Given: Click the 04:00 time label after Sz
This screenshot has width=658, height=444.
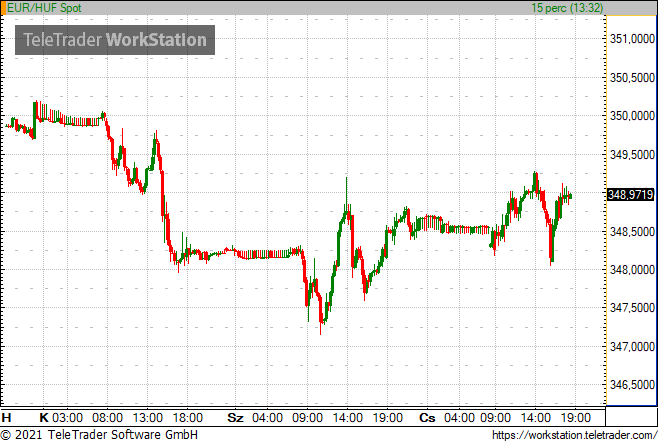Looking at the screenshot, I should point(267,418).
